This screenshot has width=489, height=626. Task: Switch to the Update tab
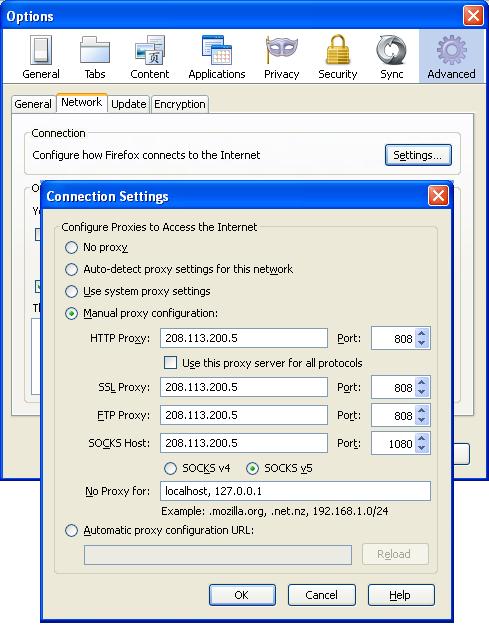tap(129, 104)
